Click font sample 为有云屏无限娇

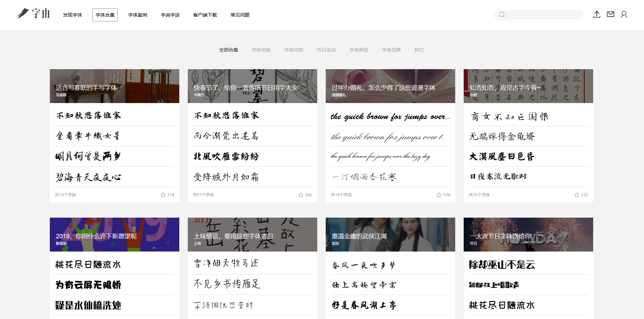point(88,285)
